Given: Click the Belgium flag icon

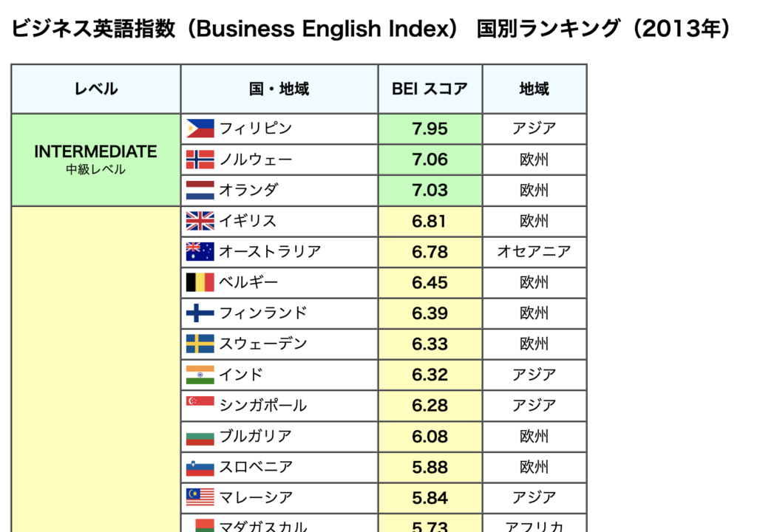Looking at the screenshot, I should pyautogui.click(x=200, y=282).
